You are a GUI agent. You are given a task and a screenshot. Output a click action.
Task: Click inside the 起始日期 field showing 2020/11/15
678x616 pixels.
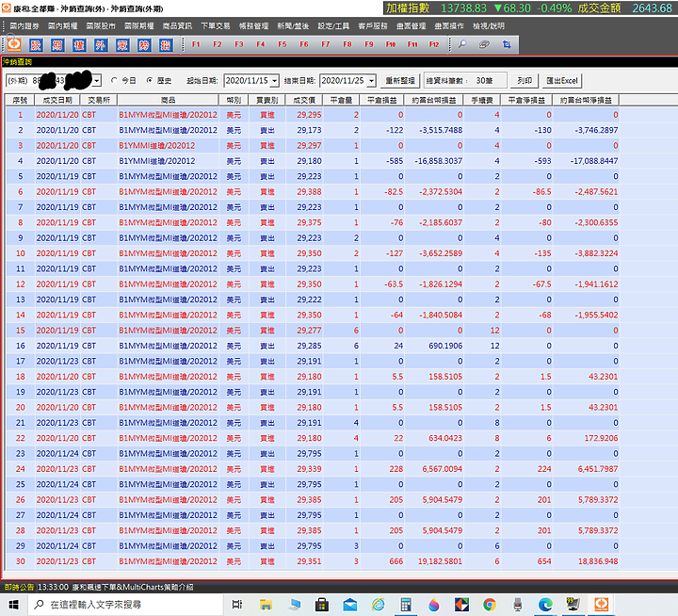(247, 81)
